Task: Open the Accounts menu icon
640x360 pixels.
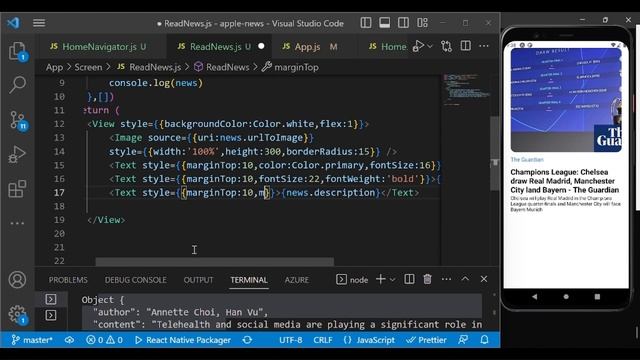Action: (x=17, y=280)
